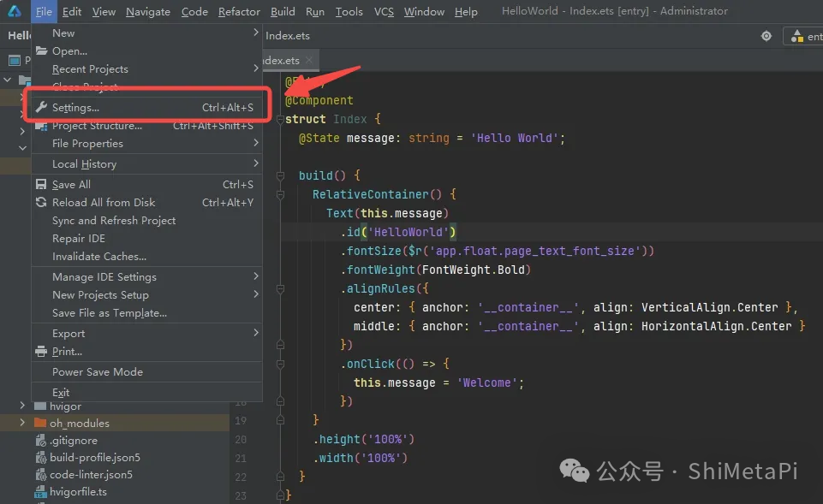Click the Project Structure icon
This screenshot has width=823, height=504.
(41, 126)
